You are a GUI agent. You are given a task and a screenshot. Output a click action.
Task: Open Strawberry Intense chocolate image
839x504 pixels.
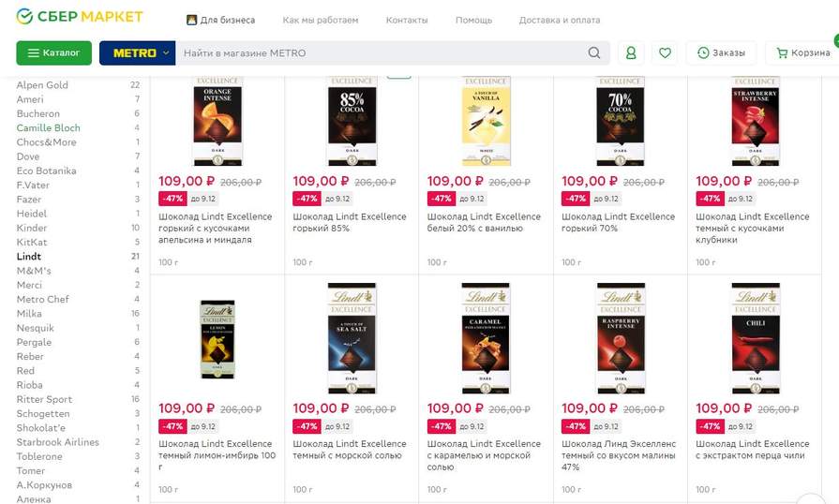[755, 122]
